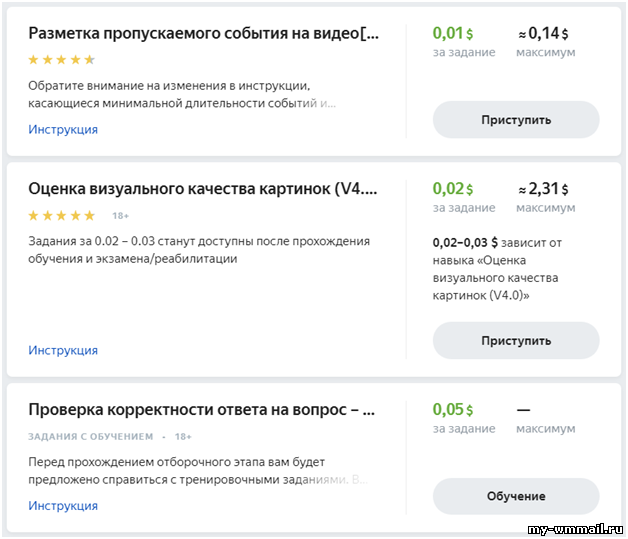Image resolution: width=628 pixels, height=539 pixels.
Task: Click description starting Обратите внимание на изменения
Action: (x=182, y=95)
